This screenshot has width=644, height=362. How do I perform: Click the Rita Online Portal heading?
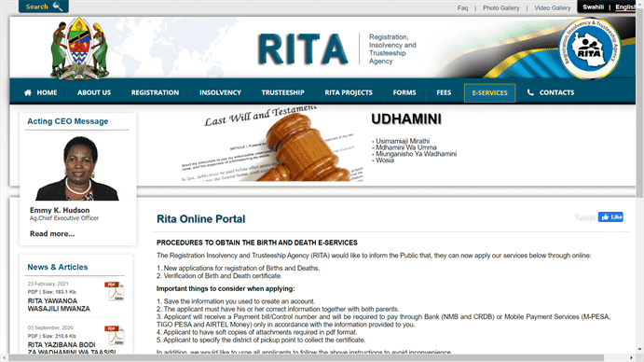pos(200,219)
